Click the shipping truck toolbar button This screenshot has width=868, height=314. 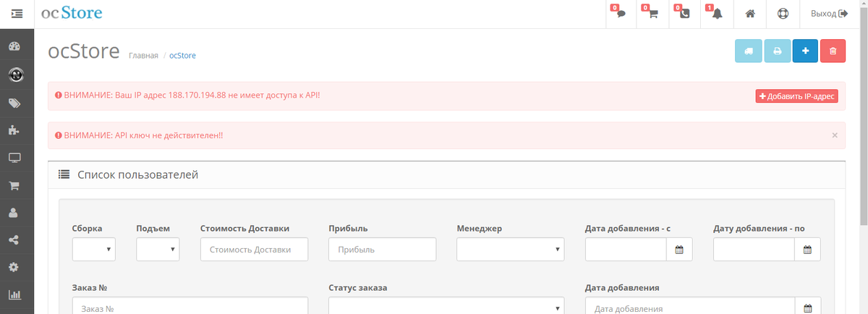click(x=749, y=51)
